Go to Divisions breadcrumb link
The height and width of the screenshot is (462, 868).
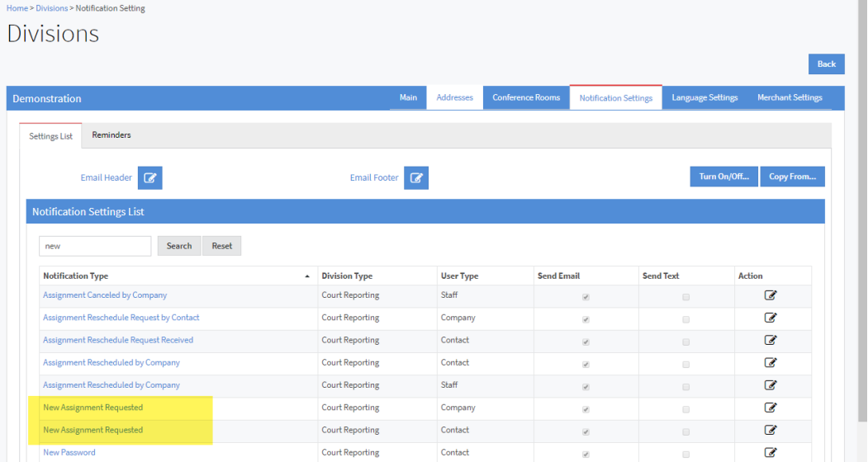tap(52, 8)
